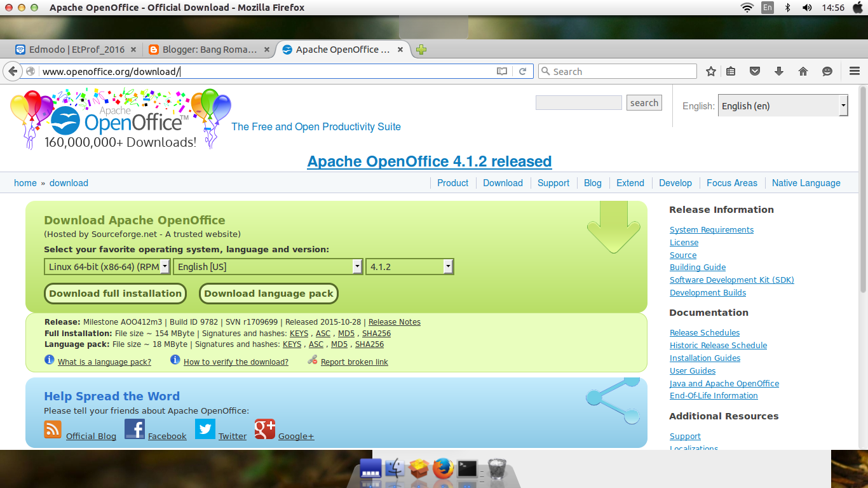This screenshot has width=868, height=488.
Task: Open the Blog navigation menu item
Action: point(593,183)
